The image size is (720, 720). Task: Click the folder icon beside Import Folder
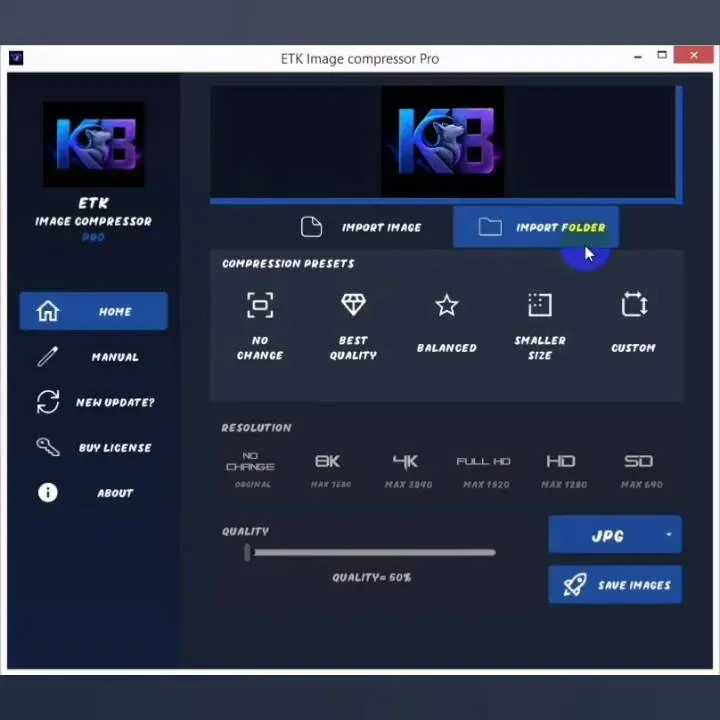[490, 226]
